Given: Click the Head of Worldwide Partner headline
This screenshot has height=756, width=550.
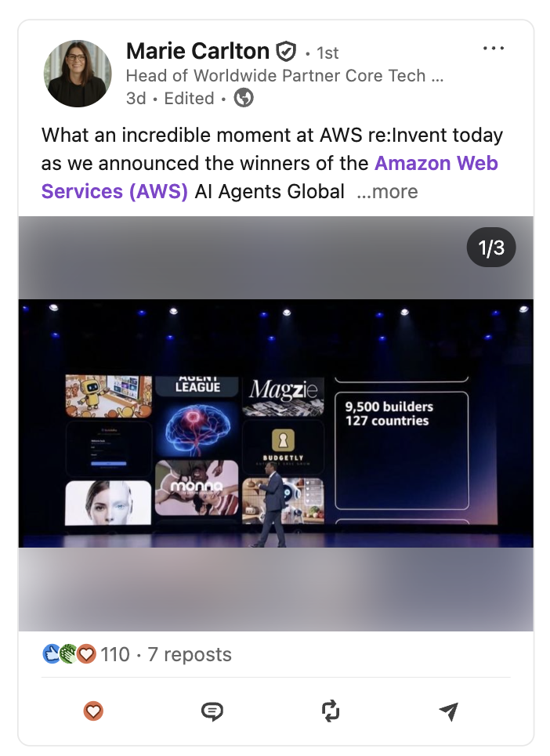Looking at the screenshot, I should coord(284,76).
